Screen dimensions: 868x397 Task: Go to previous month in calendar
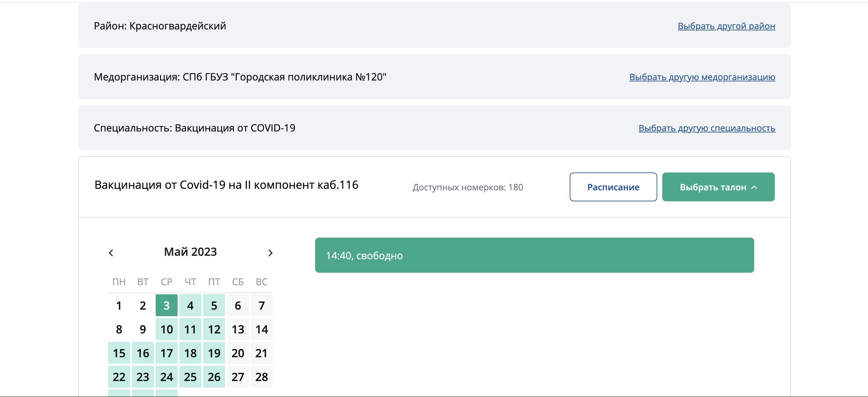coord(111,253)
